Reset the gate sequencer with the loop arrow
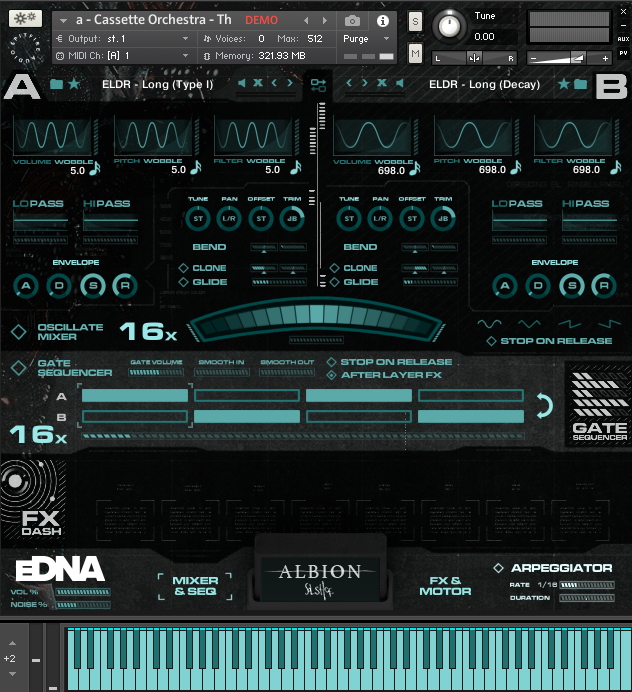The height and width of the screenshot is (692, 632). (x=545, y=406)
